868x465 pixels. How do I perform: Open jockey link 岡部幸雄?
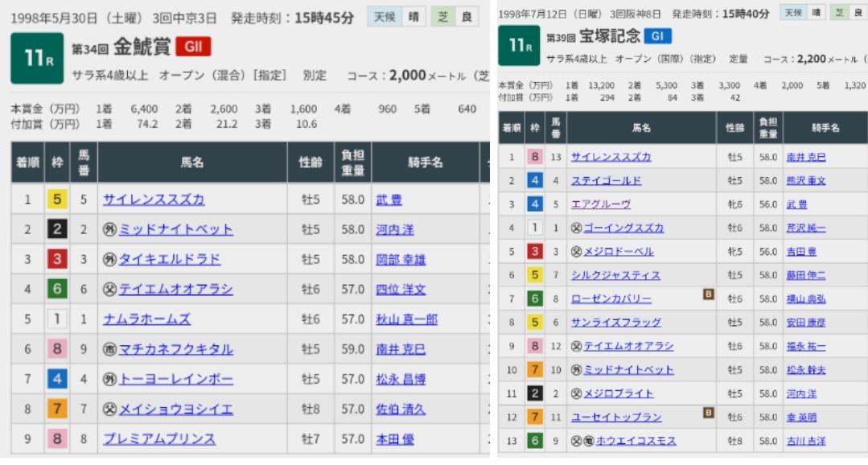[x=401, y=260]
